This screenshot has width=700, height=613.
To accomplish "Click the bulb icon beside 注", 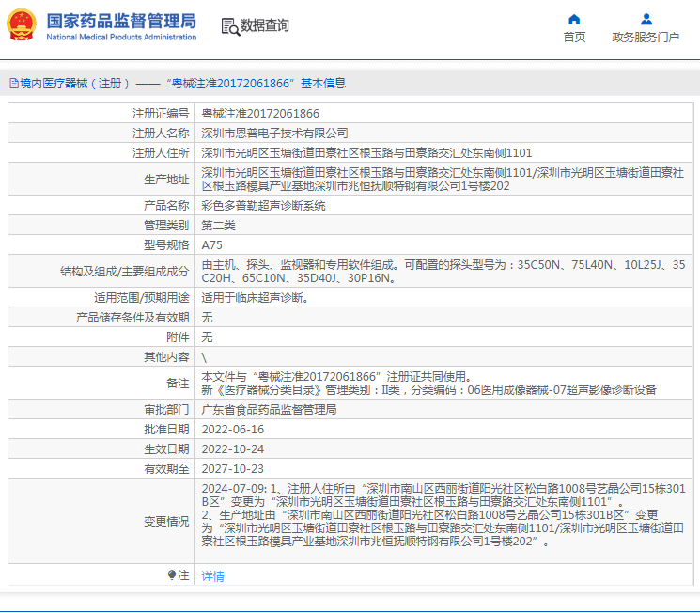I will click(x=171, y=574).
